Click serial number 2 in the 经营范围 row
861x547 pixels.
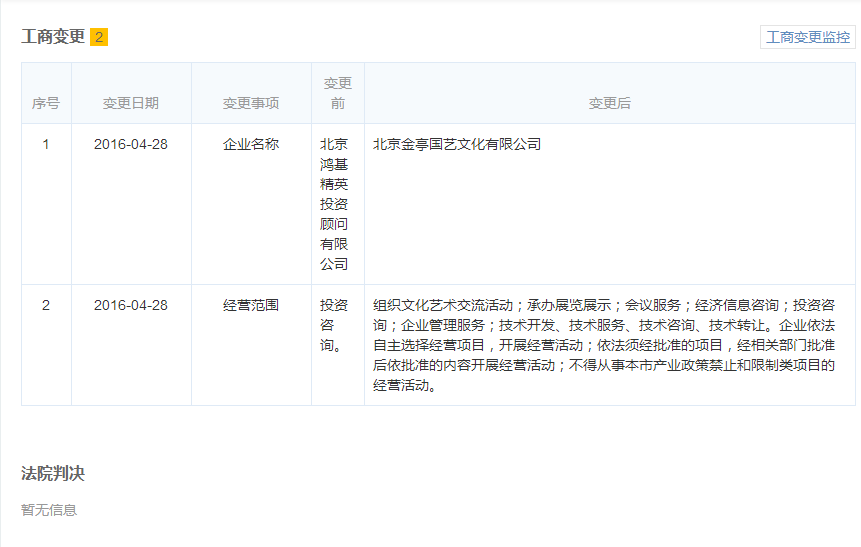pos(46,305)
